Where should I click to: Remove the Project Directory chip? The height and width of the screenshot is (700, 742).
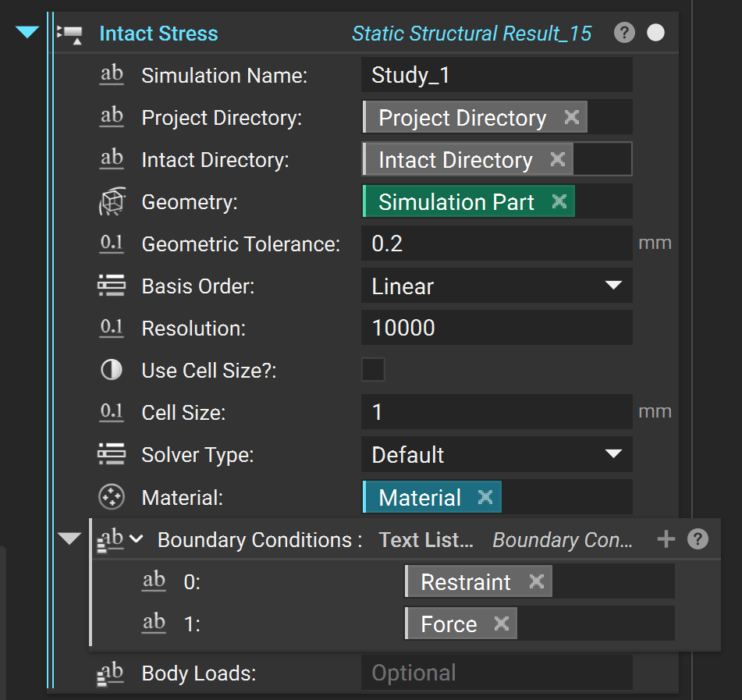[x=572, y=117]
